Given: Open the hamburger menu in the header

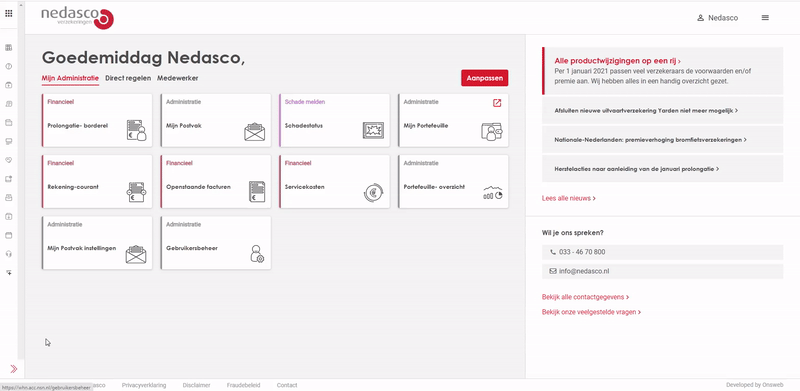Looking at the screenshot, I should point(765,17).
